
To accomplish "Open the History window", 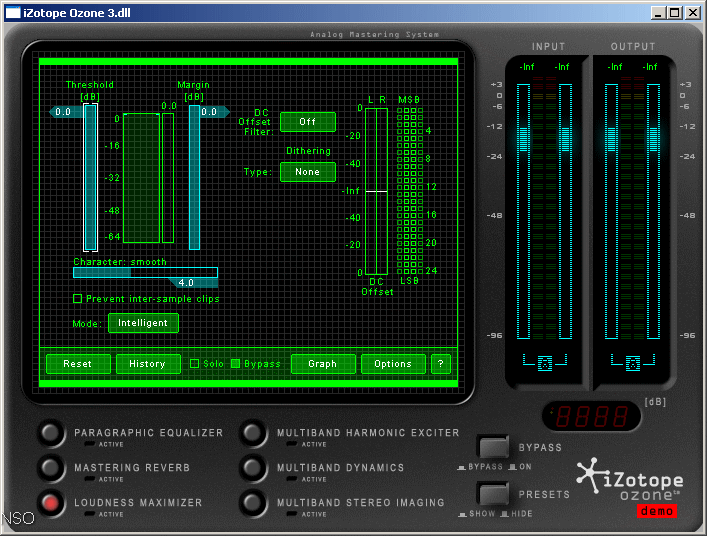I will [148, 364].
